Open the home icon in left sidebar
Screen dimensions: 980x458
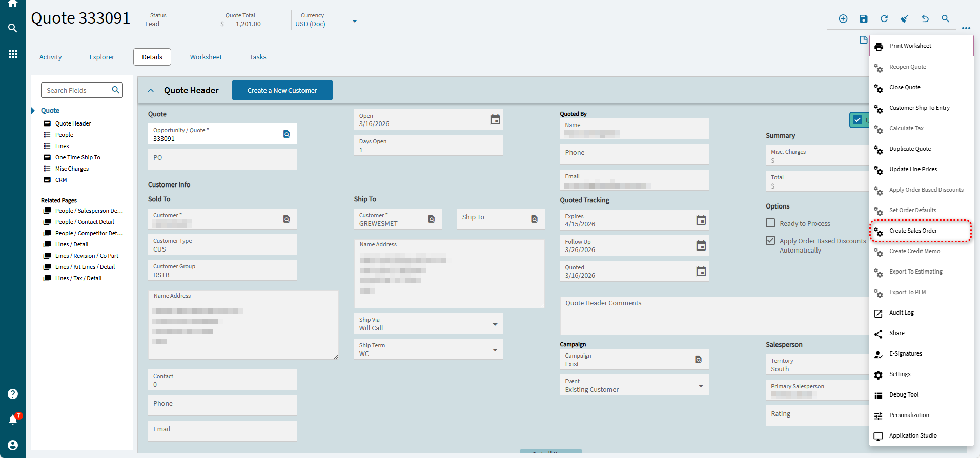click(13, 3)
